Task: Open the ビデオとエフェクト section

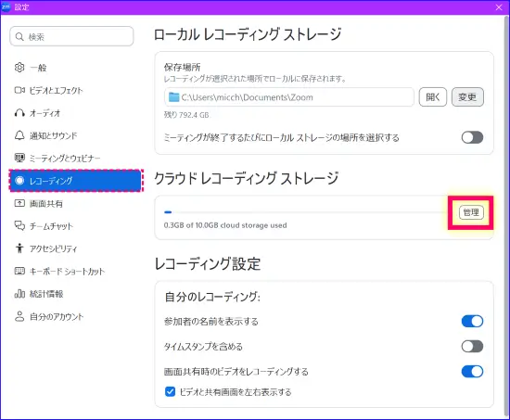Action: click(x=75, y=90)
